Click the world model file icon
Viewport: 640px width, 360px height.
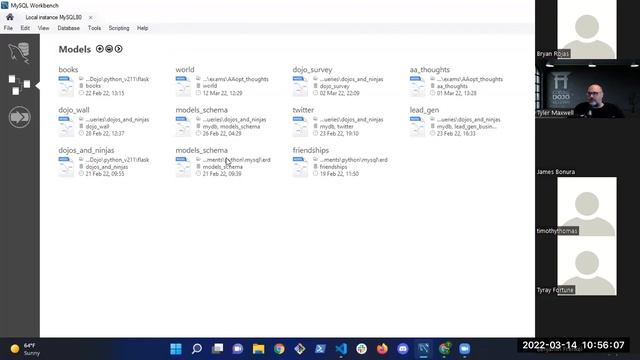coord(183,86)
